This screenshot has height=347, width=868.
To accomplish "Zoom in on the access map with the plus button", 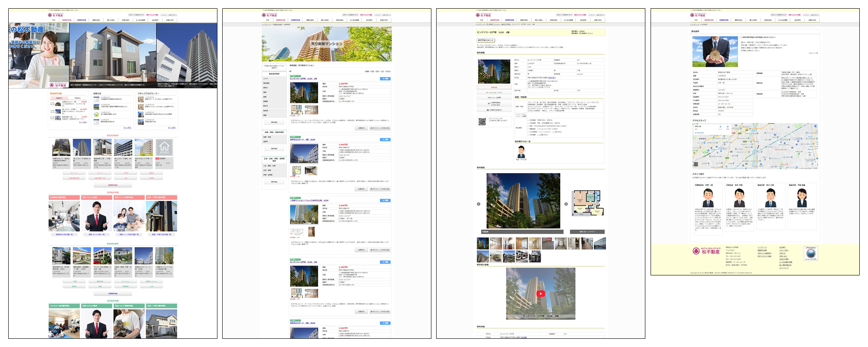I will coord(815,162).
